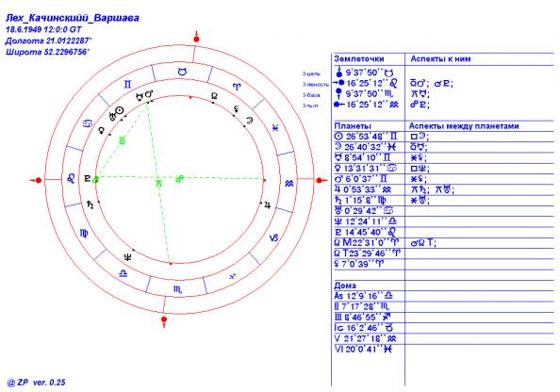
Task: Select the Sagittarius sign in the zodiac ring
Action: [233, 276]
